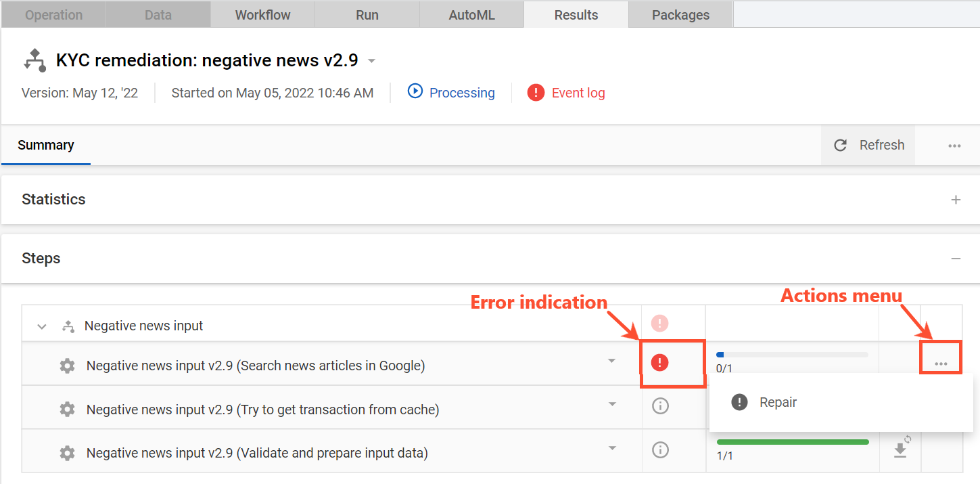This screenshot has width=980, height=484.
Task: Collapse the Negative news input tree group
Action: coord(42,326)
